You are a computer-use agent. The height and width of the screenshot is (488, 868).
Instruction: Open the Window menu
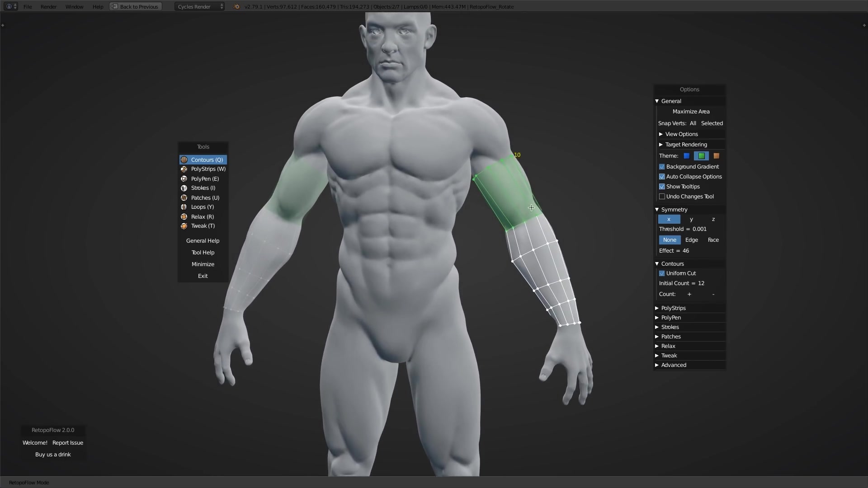tap(74, 6)
